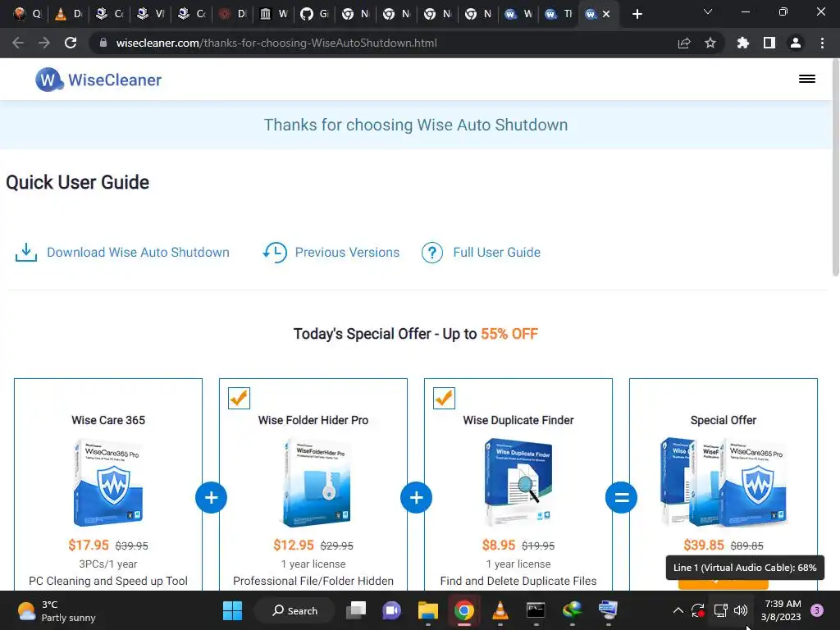Click the page vertical scrollbar
840x630 pixels.
pyautogui.click(x=836, y=169)
